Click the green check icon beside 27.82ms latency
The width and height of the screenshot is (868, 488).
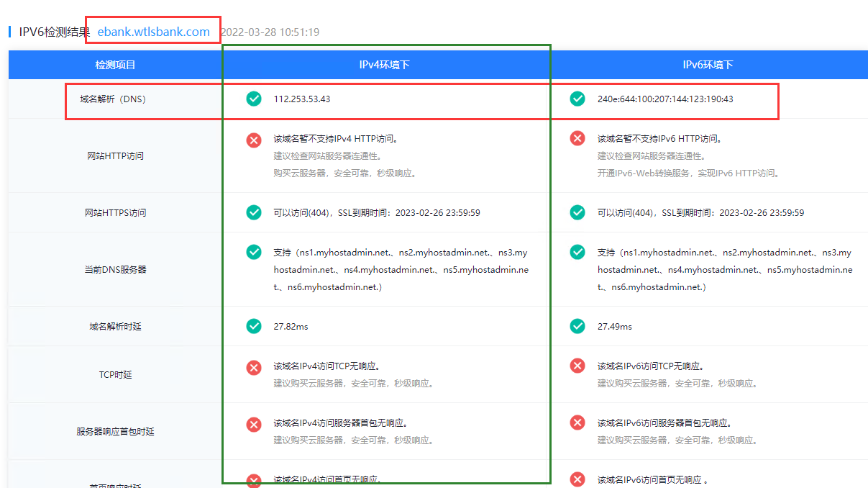coord(253,326)
